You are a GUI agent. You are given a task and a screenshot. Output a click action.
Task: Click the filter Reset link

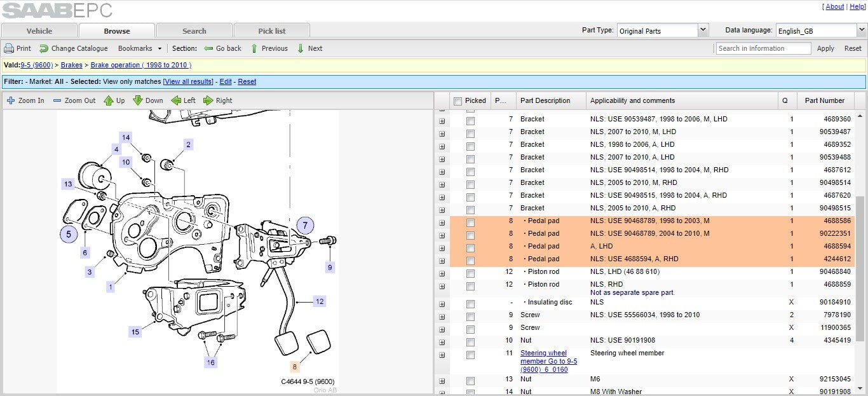click(247, 81)
